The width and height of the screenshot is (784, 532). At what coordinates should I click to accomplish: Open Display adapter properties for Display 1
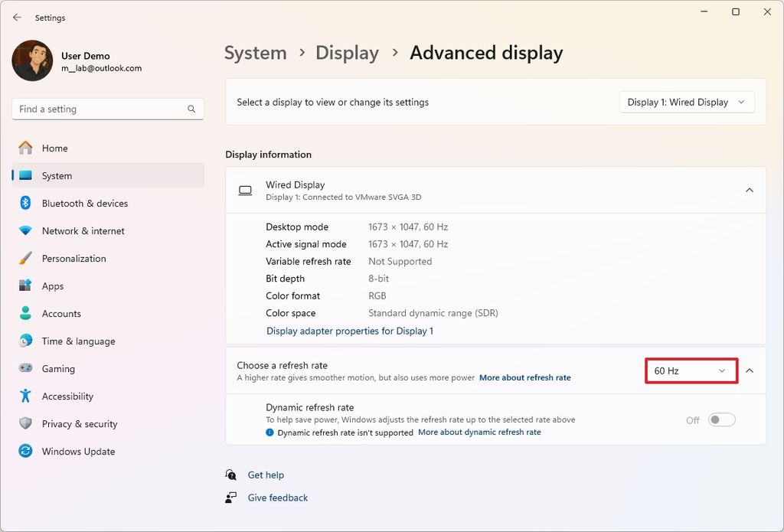click(x=349, y=331)
